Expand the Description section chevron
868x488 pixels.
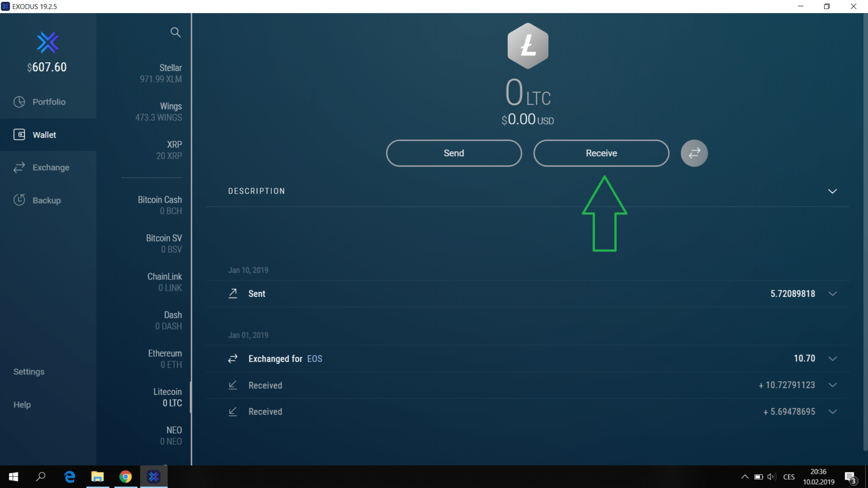(x=833, y=191)
